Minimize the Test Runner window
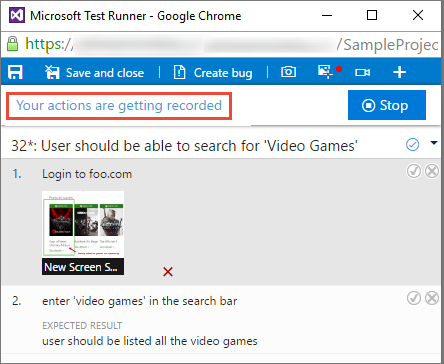The image size is (444, 364). pos(327,15)
